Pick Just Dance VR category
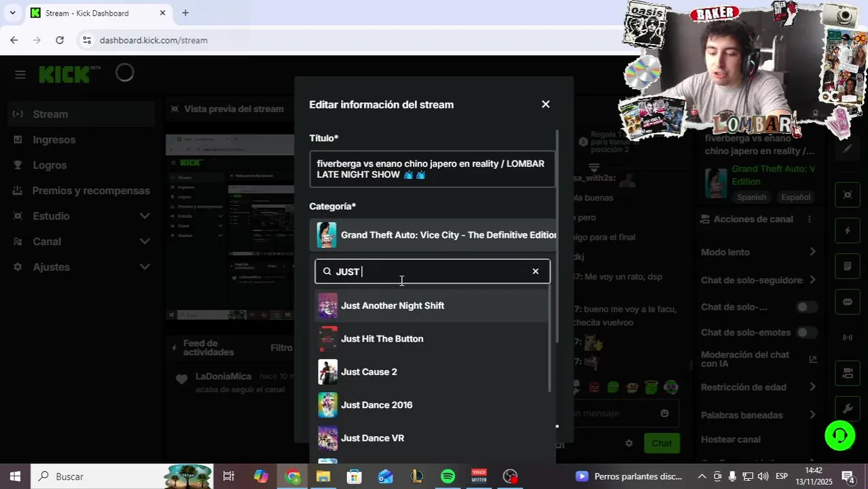This screenshot has width=868, height=489. (x=431, y=438)
